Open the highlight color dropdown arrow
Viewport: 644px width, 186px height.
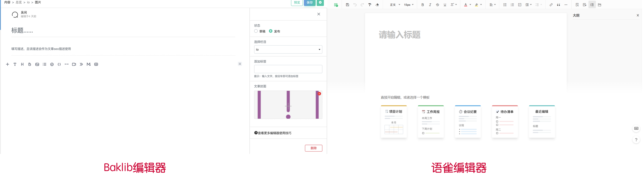[481, 5]
